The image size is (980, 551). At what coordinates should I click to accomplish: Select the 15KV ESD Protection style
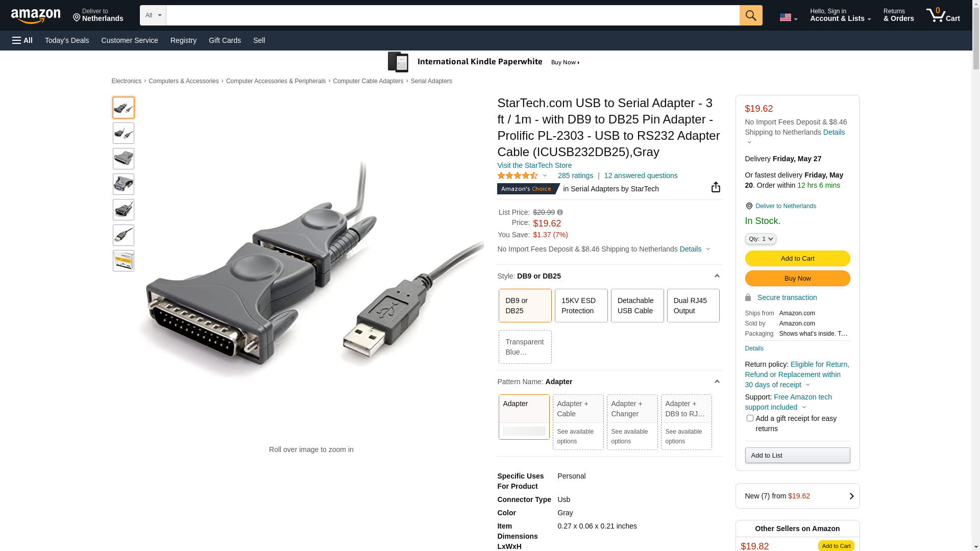pos(581,306)
